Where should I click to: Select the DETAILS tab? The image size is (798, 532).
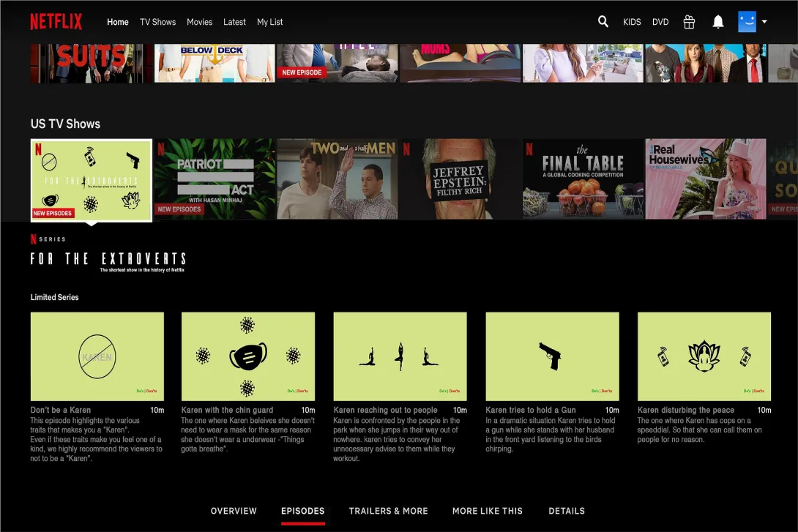pos(567,511)
